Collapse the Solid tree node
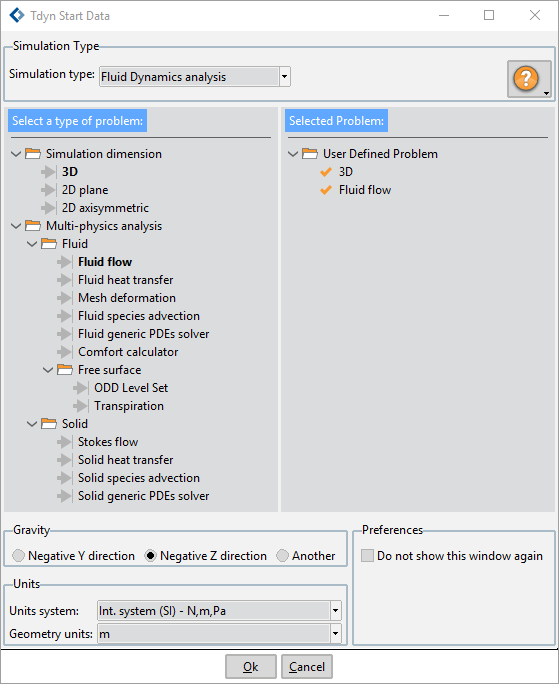 32,424
